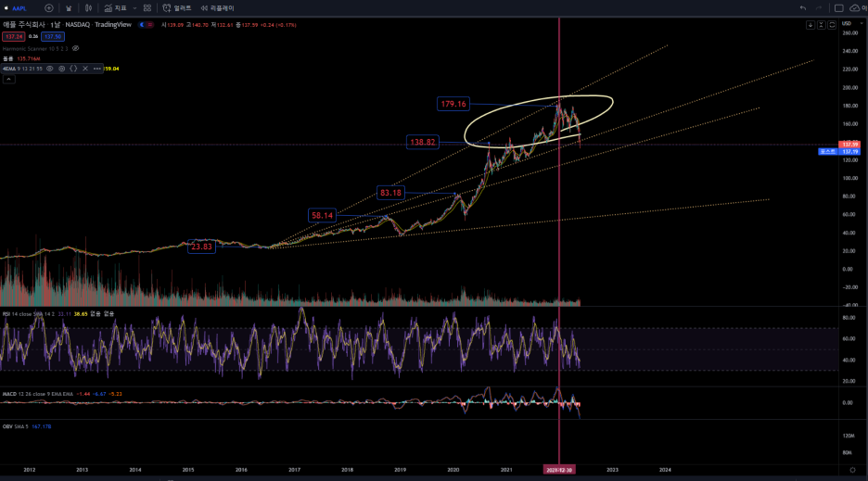Screen dimensions: 868x481
Task: Open 4EMA source code braces icon
Action: pyautogui.click(x=73, y=69)
